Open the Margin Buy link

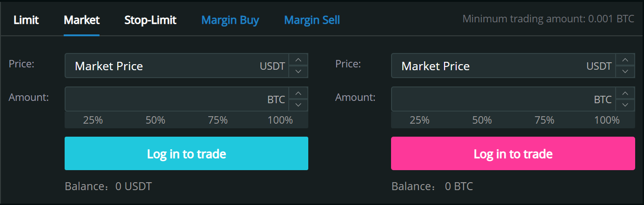tap(230, 20)
